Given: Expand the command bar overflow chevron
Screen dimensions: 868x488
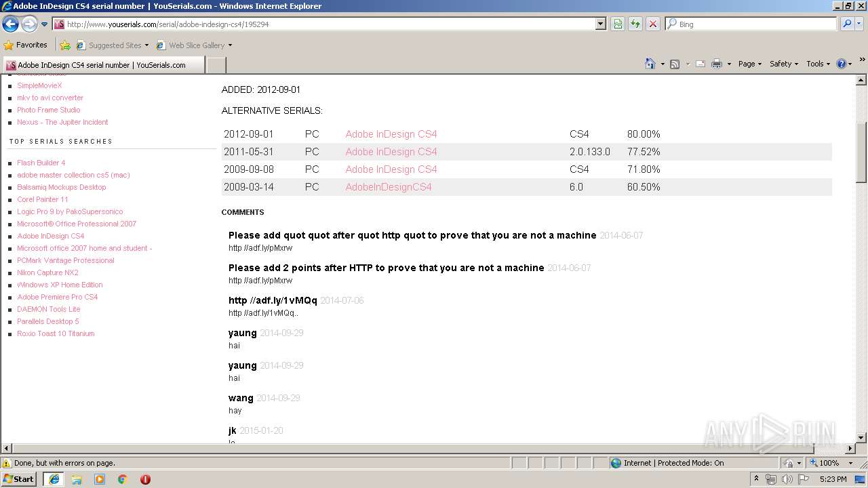Looking at the screenshot, I should tap(862, 60).
